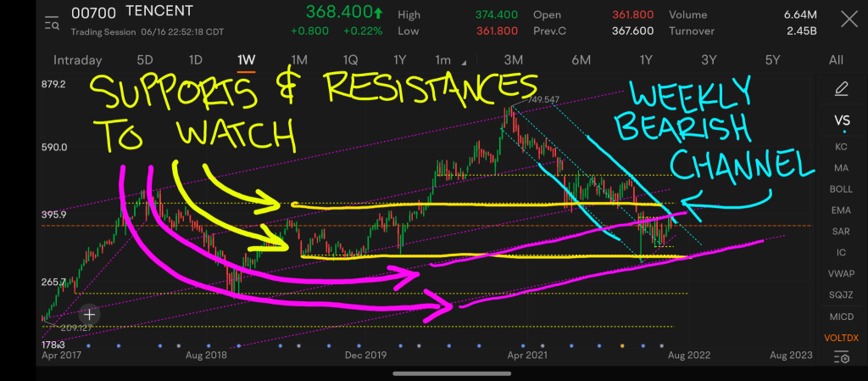Click the 265.7 price axis label
This screenshot has width=868, height=381.
tap(53, 283)
